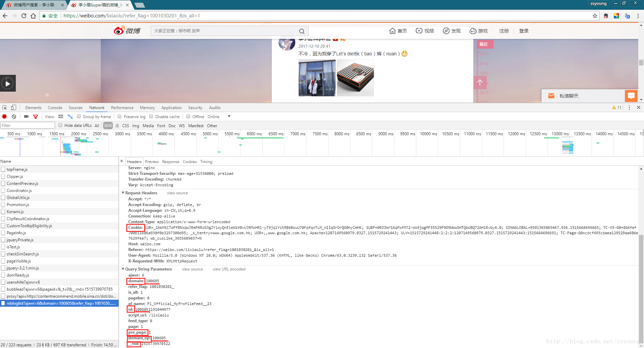Reload the page with refresh icon
This screenshot has height=348, width=644.
(24, 16)
